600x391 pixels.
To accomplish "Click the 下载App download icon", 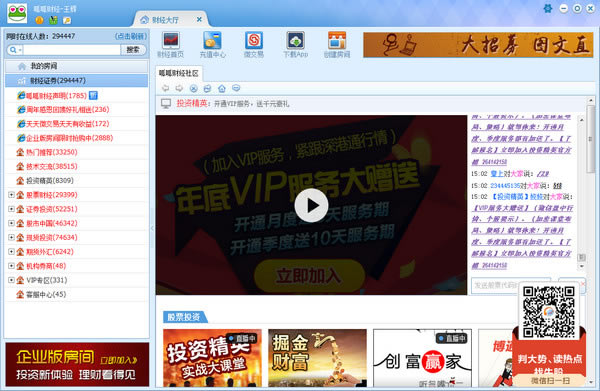I will 295,41.
